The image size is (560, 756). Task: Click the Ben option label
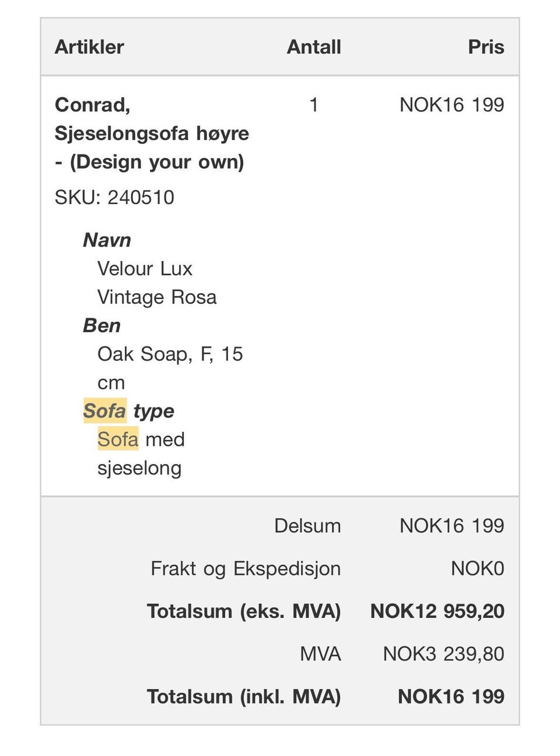[101, 325]
